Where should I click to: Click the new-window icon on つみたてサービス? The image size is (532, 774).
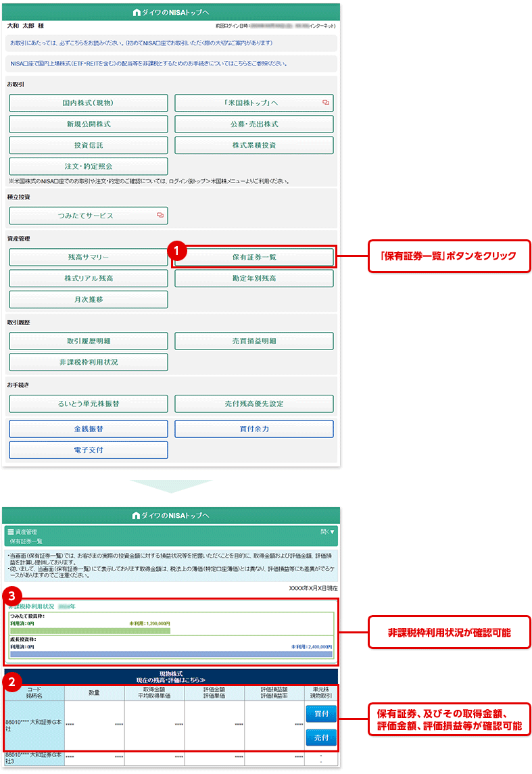click(160, 216)
